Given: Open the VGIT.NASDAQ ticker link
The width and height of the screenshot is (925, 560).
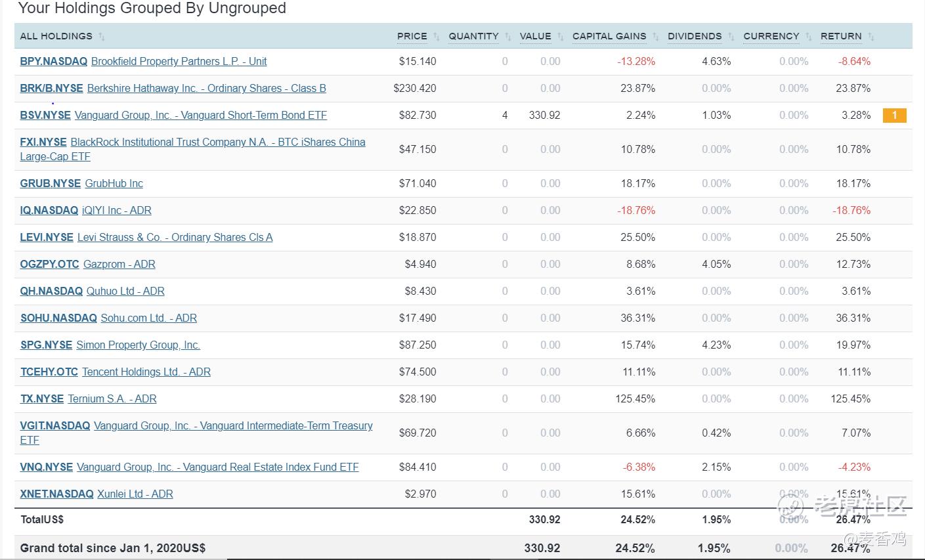Looking at the screenshot, I should click(x=54, y=425).
